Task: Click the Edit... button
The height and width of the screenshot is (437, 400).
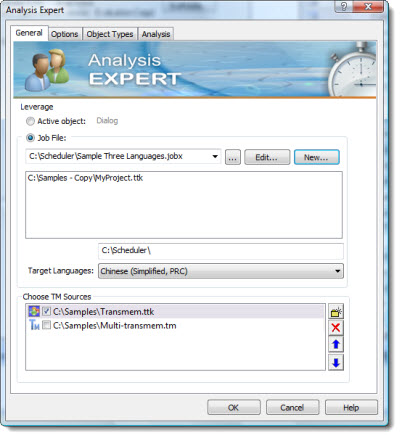Action: 267,157
